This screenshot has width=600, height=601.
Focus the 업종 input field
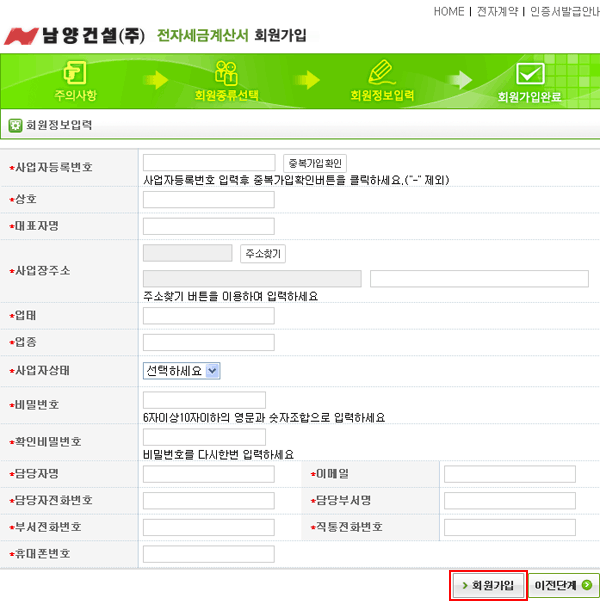click(209, 342)
